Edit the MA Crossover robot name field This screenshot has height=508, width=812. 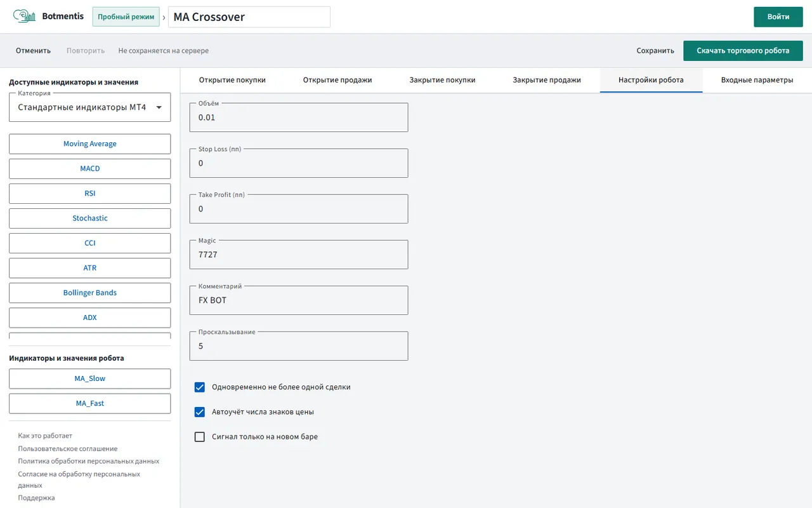(249, 17)
